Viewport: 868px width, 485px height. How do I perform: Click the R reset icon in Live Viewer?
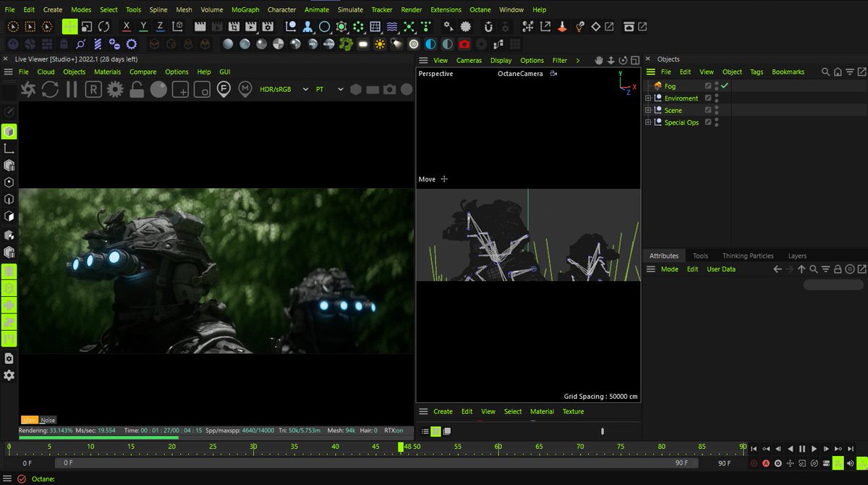tap(93, 90)
